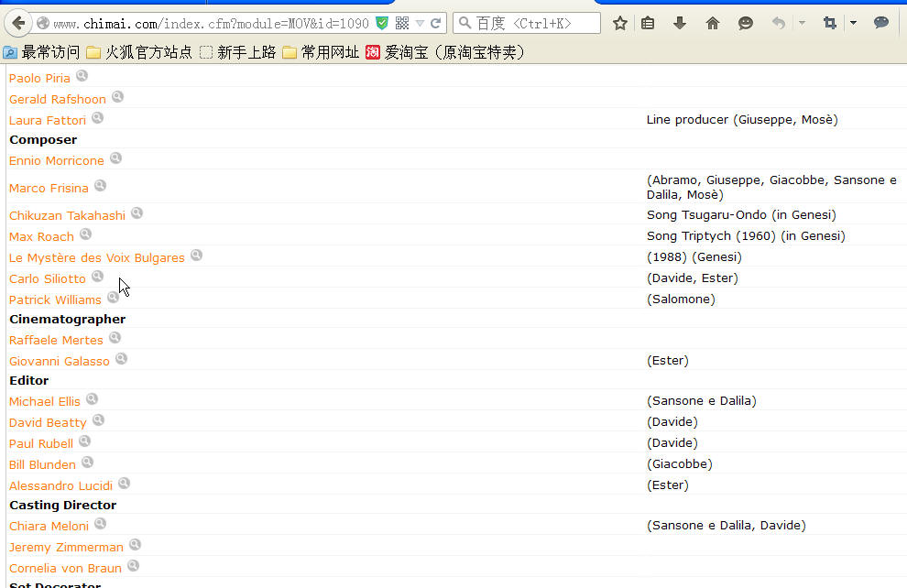Click search icon next to Chiara Meloni
The width and height of the screenshot is (907, 588).
click(x=100, y=523)
